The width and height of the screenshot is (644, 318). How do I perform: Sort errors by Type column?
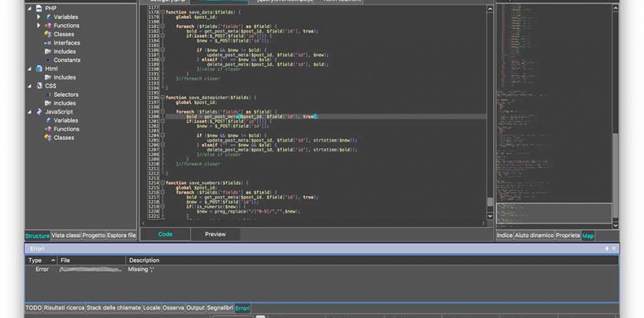pyautogui.click(x=42, y=260)
